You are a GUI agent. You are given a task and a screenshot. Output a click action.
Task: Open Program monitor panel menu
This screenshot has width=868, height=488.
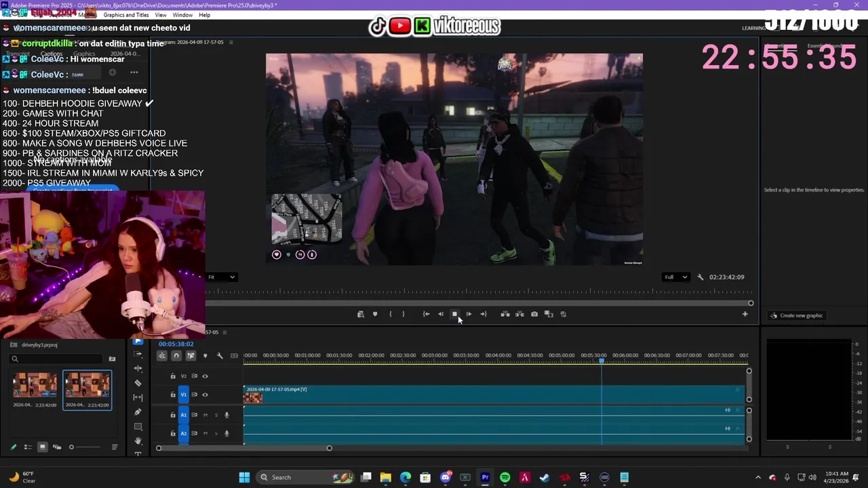click(x=231, y=42)
